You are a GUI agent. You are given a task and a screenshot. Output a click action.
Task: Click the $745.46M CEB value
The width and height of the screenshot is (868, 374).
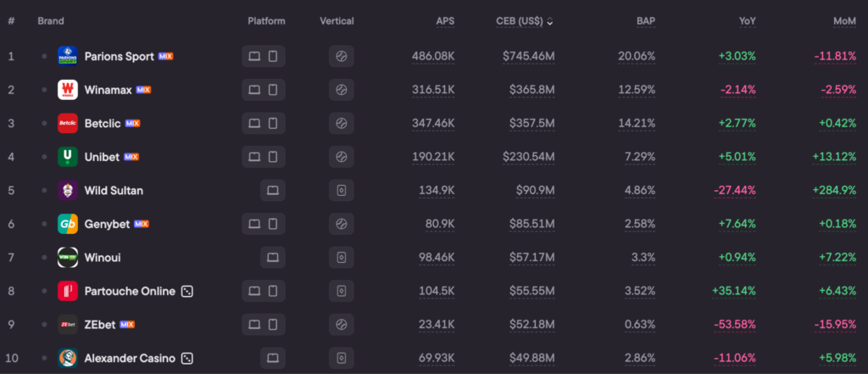tap(529, 57)
